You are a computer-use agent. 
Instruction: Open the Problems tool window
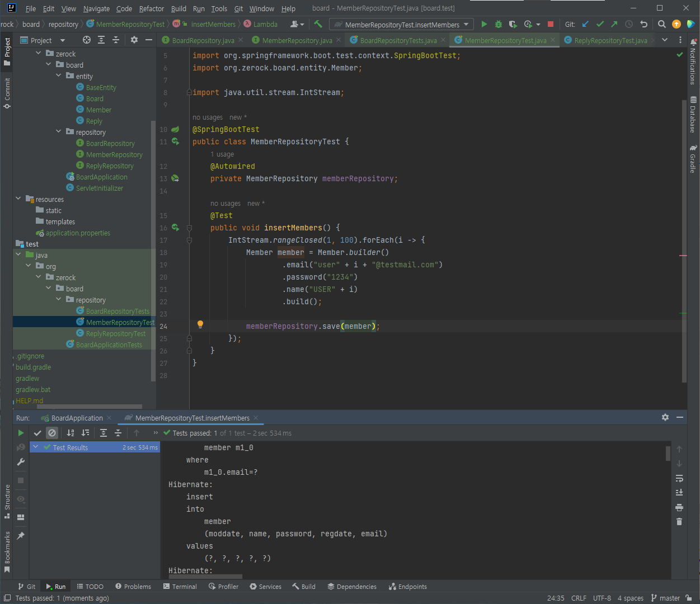pos(133,587)
